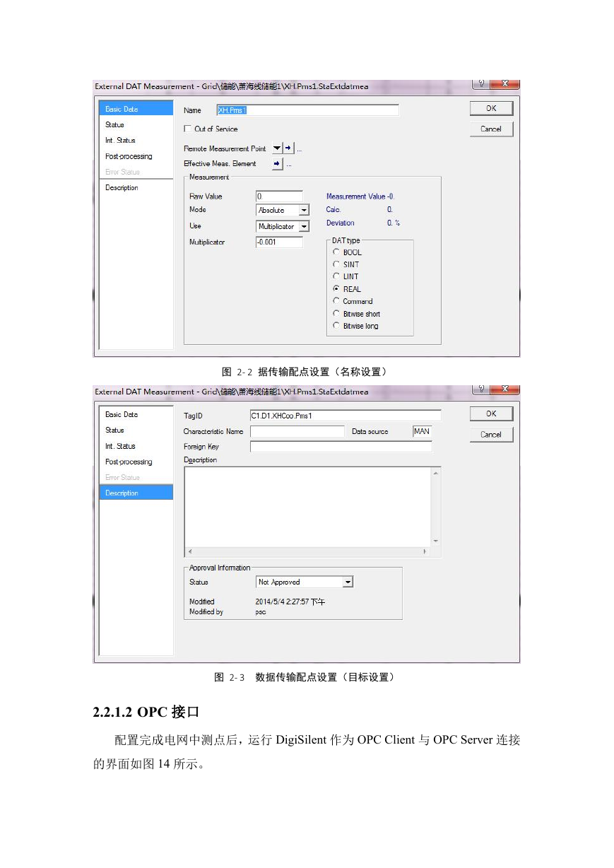Click the figure caption '图 2-3'
This screenshot has height=868, width=614.
click(230, 677)
